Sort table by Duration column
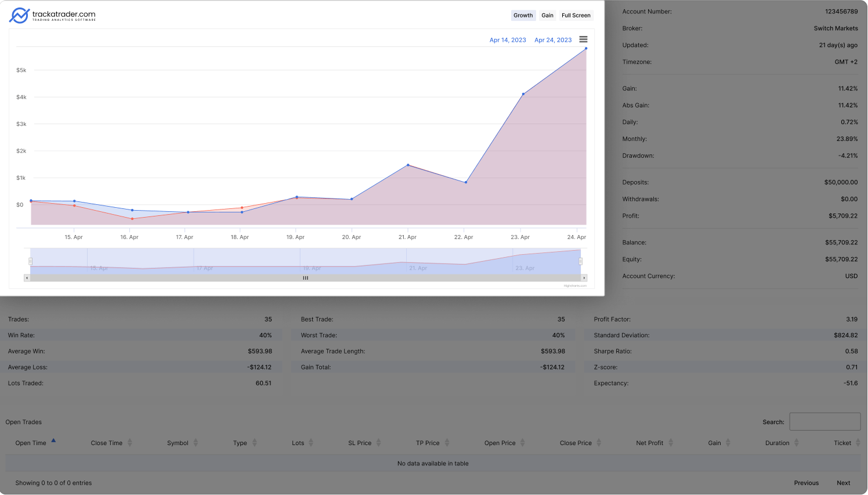Image resolution: width=868 pixels, height=495 pixels. (x=777, y=443)
